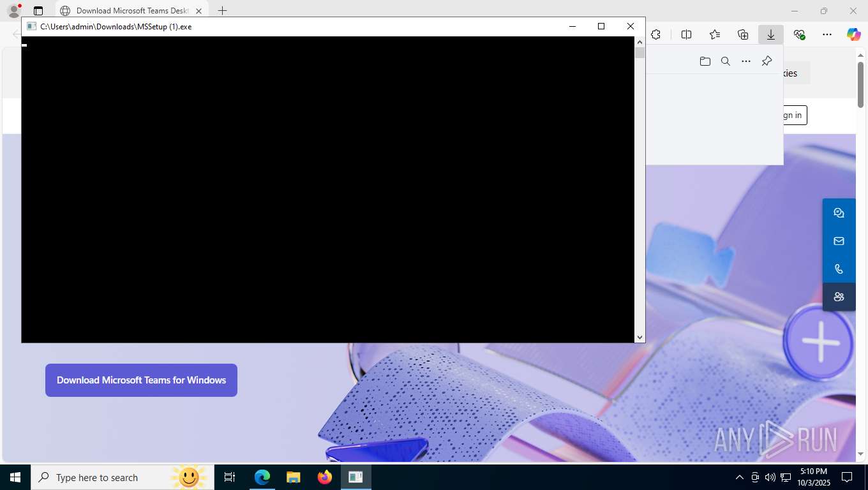Open Edge Collections icon
Screen dimensions: 868x490
(x=743, y=34)
